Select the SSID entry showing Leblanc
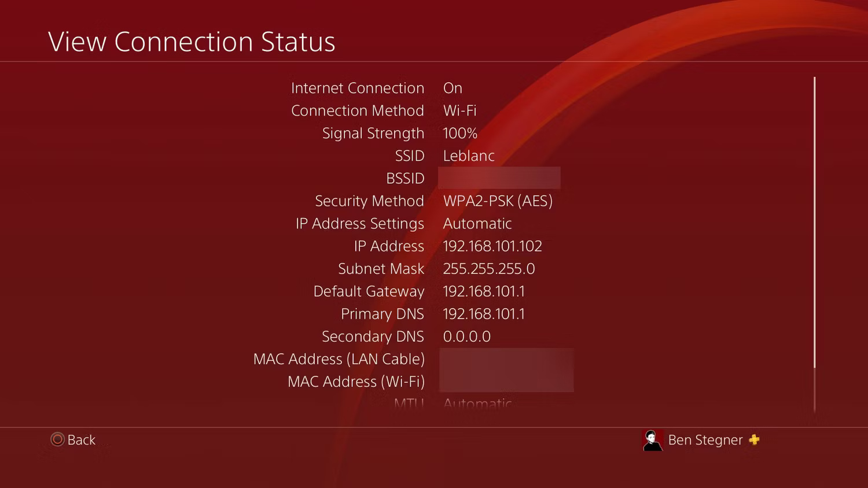The width and height of the screenshot is (868, 488). [x=469, y=156]
